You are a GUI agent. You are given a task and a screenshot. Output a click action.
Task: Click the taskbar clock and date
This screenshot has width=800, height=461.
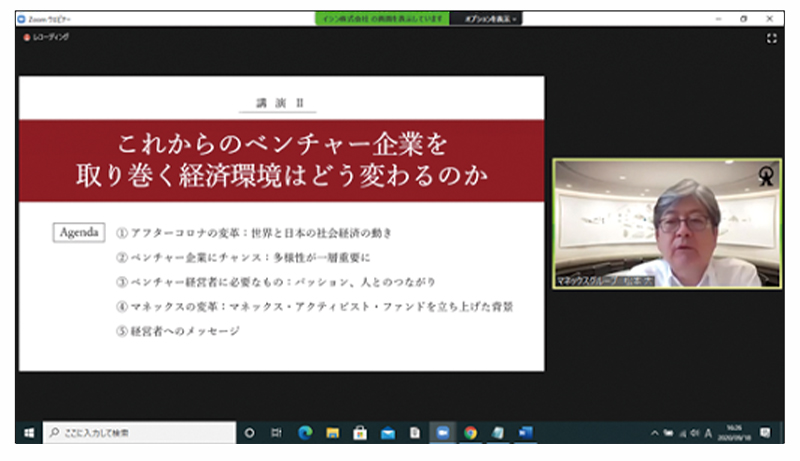point(735,433)
